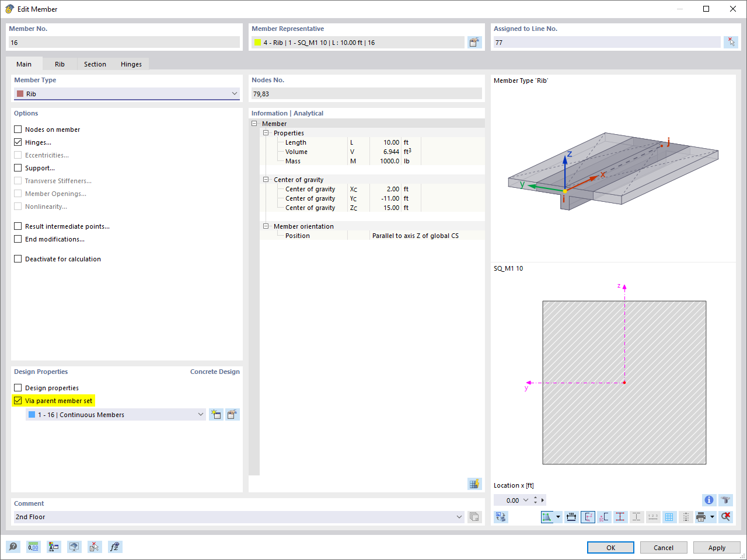This screenshot has height=560, width=747.
Task: Show the shear center SC icon
Action: [x=604, y=517]
